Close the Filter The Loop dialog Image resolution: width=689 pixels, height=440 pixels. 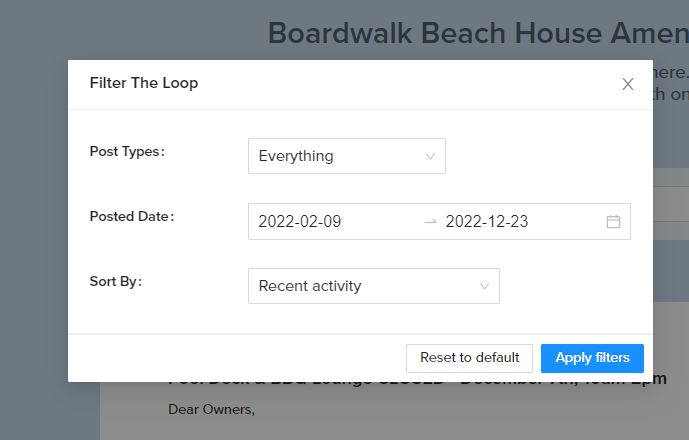tap(627, 84)
